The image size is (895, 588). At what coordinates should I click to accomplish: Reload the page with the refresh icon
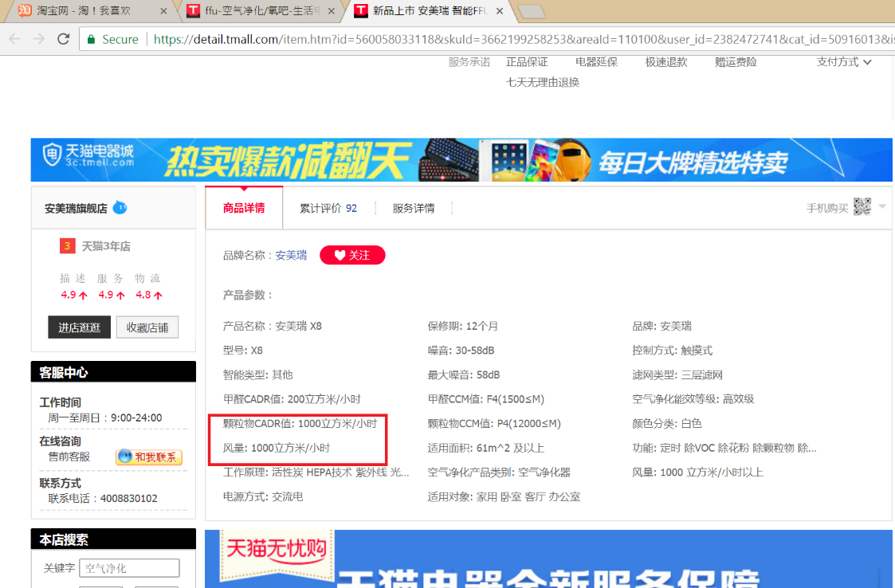(x=63, y=39)
